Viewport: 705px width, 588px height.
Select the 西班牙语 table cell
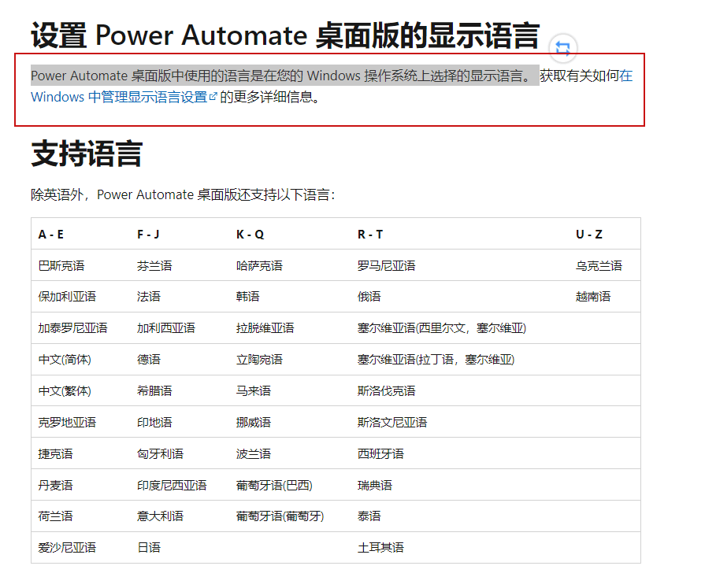(380, 453)
